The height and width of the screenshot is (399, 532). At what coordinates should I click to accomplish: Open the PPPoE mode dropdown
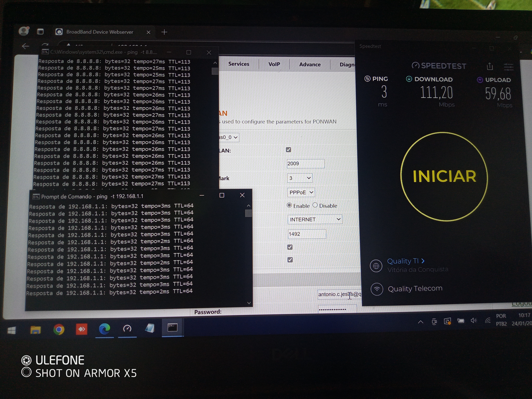click(x=301, y=192)
